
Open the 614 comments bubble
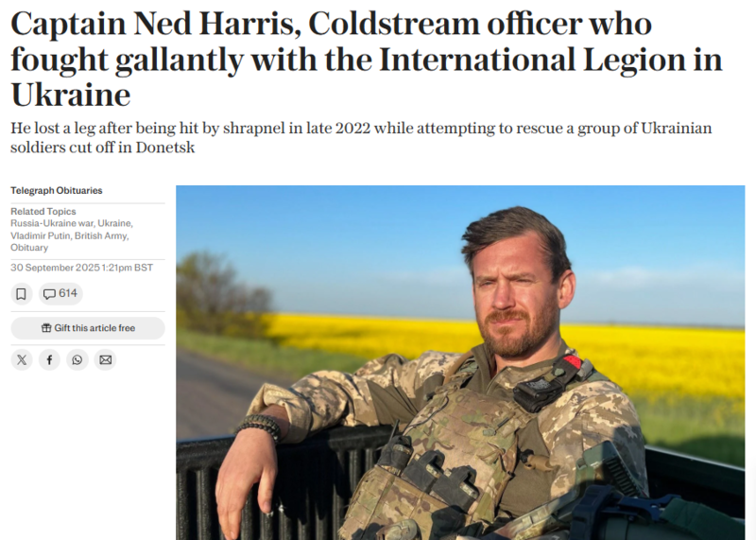click(60, 294)
